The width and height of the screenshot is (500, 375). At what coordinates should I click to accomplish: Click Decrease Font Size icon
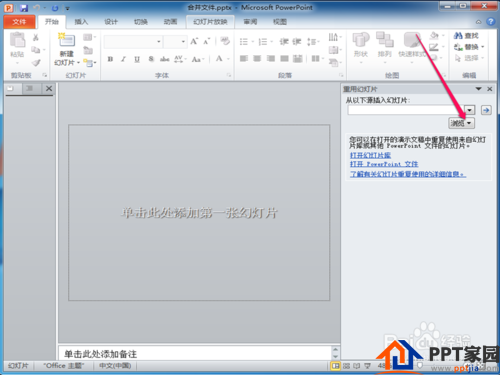click(x=207, y=41)
